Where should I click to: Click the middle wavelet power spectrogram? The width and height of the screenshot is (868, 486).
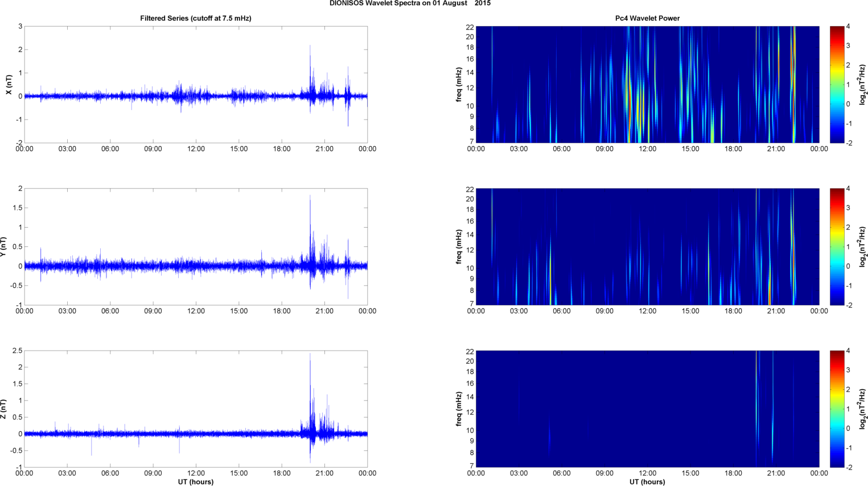coord(647,247)
